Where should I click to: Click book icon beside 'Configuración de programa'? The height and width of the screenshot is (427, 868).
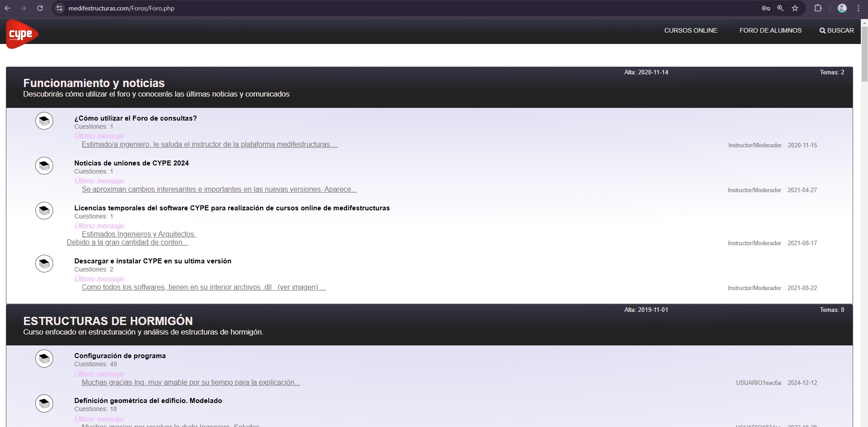pos(44,359)
